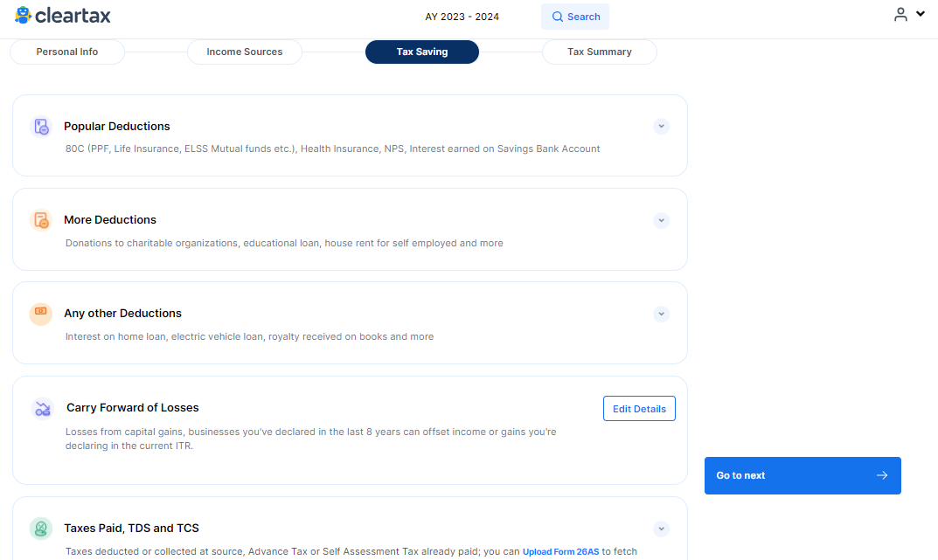Open the account dropdown arrow

tap(921, 13)
